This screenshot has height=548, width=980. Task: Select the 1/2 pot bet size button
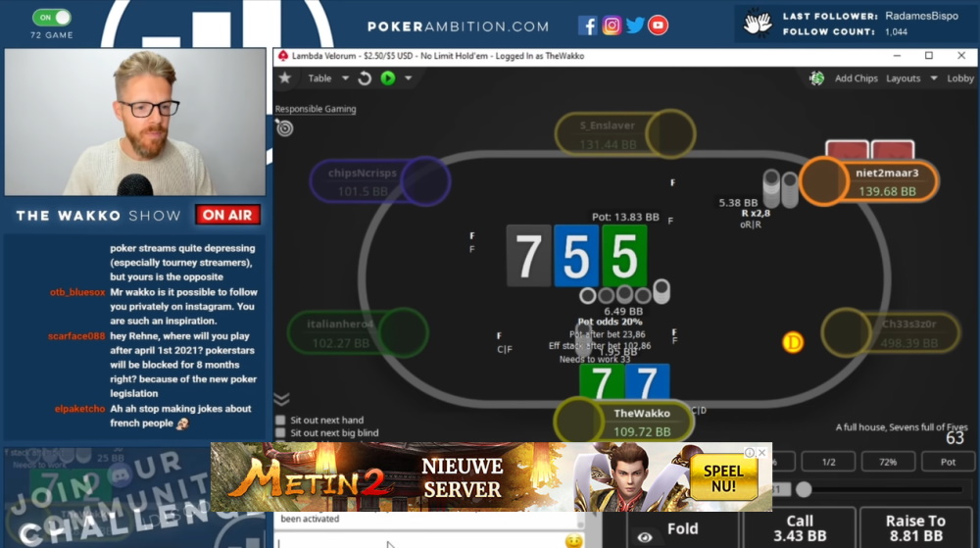tap(829, 462)
